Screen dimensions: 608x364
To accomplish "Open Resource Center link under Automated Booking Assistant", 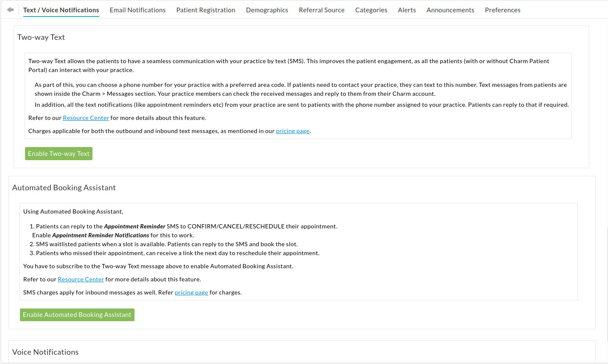I will [x=81, y=279].
